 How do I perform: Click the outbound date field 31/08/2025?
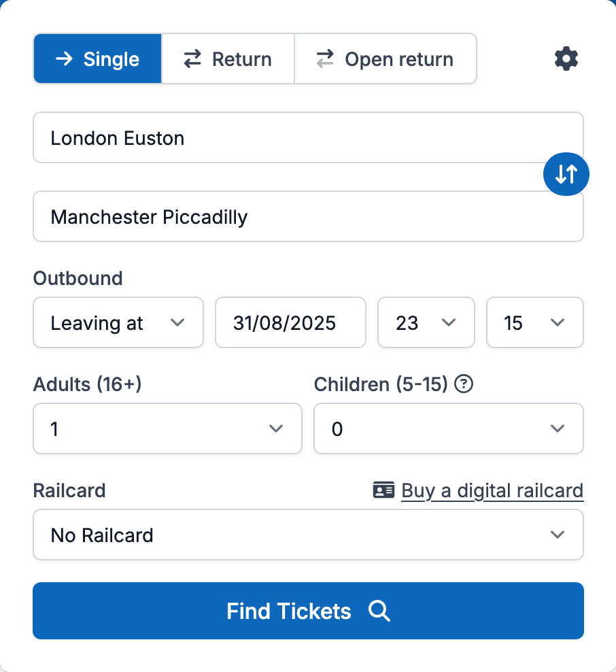click(x=290, y=322)
